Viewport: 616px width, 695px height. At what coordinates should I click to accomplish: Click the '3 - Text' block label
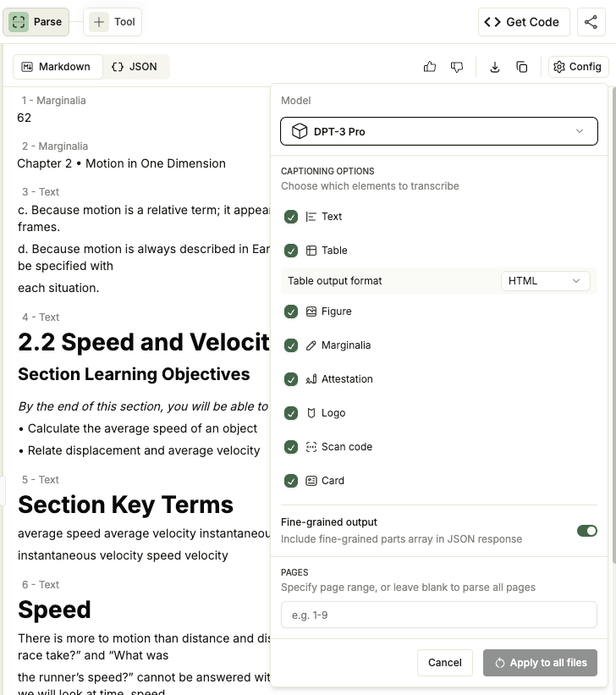[x=41, y=192]
